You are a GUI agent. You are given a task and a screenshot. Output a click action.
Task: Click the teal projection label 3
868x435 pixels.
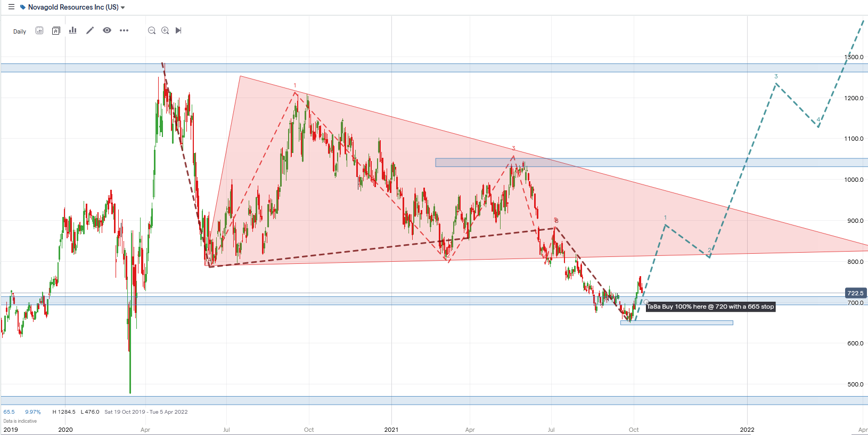click(x=776, y=77)
